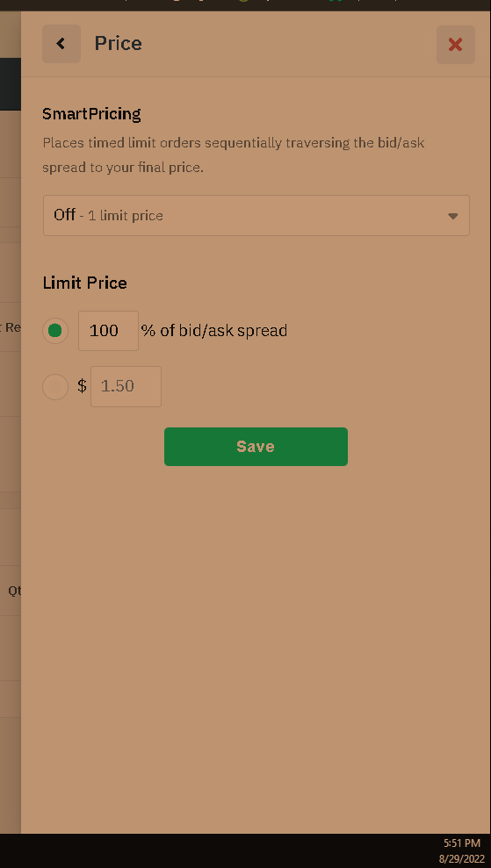
Task: Open the taskbar clock showing 5:51 PM
Action: [x=462, y=843]
